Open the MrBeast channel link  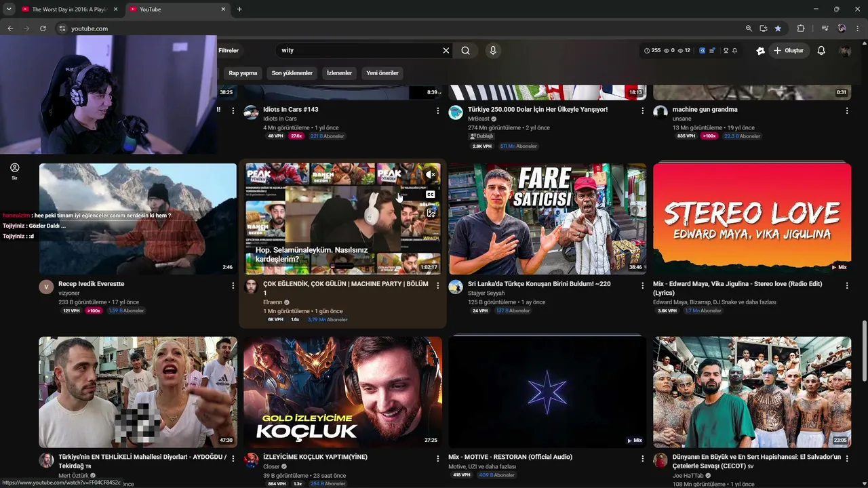pyautogui.click(x=479, y=119)
